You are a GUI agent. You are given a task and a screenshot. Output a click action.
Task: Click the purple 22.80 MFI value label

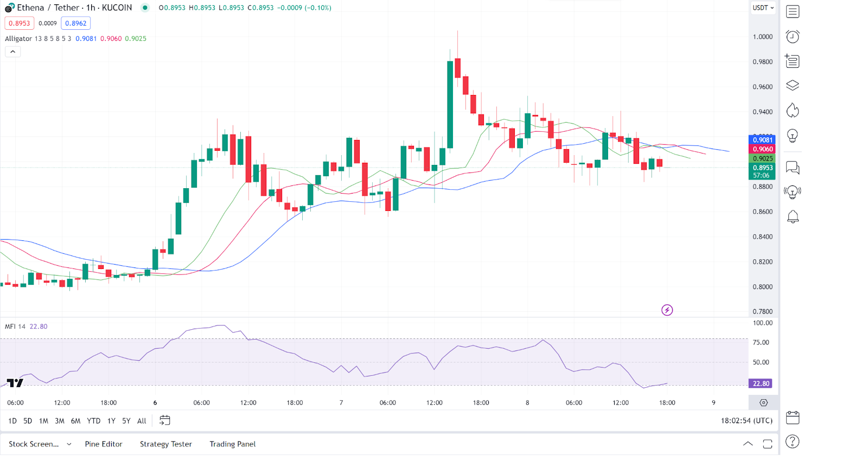[761, 383]
